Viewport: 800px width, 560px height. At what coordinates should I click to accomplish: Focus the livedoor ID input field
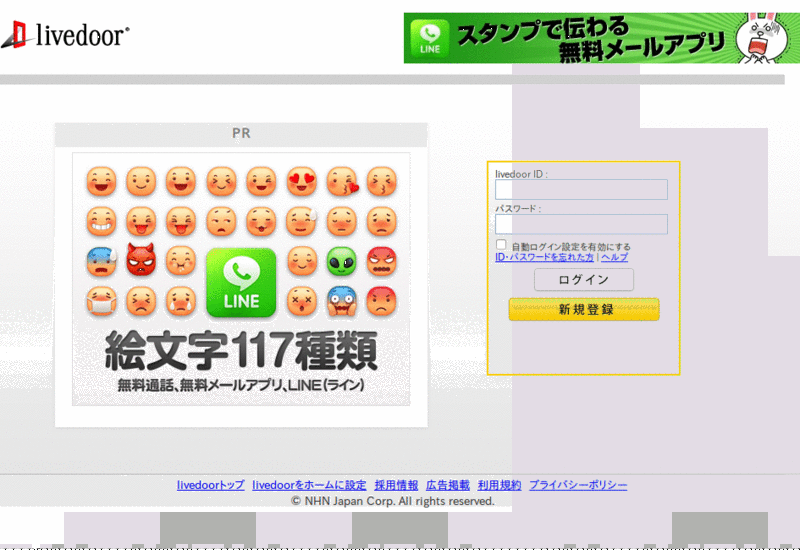coord(581,190)
